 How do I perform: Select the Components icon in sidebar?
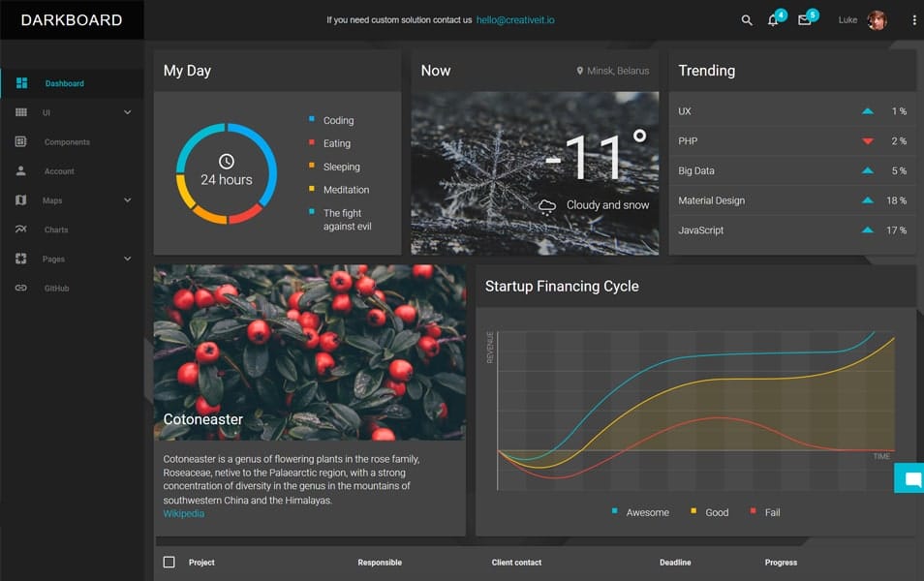tap(21, 141)
